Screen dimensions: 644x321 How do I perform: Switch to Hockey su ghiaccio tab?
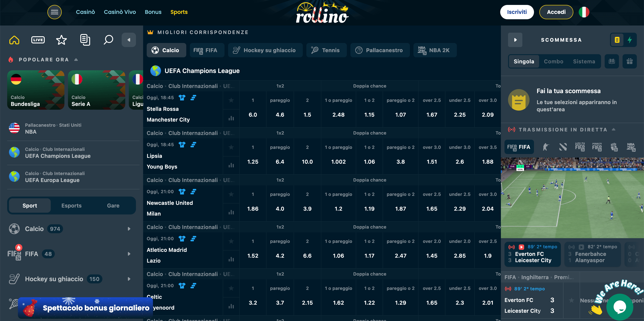click(265, 50)
